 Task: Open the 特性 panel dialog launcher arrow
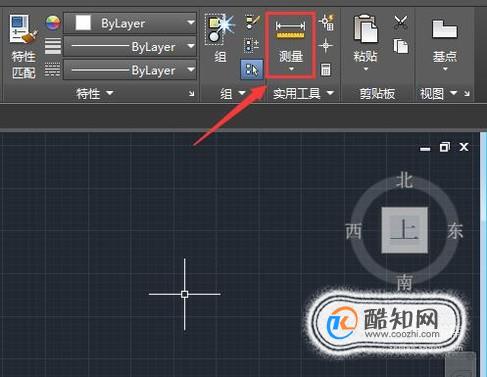pos(191,94)
